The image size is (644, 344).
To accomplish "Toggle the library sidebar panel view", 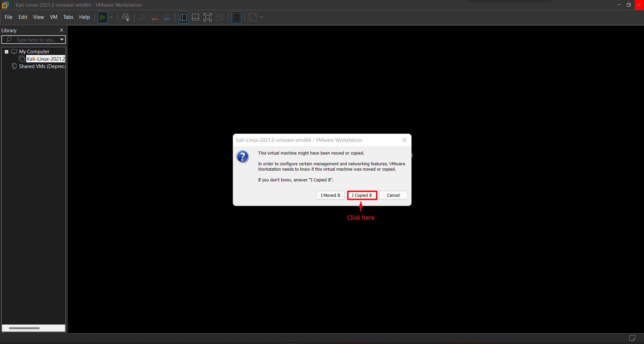I will point(183,17).
